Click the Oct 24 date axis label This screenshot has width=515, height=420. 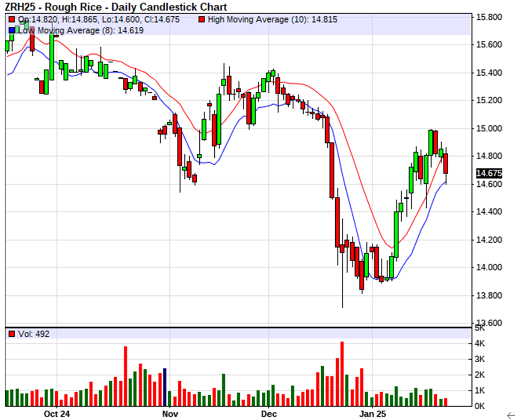[57, 414]
